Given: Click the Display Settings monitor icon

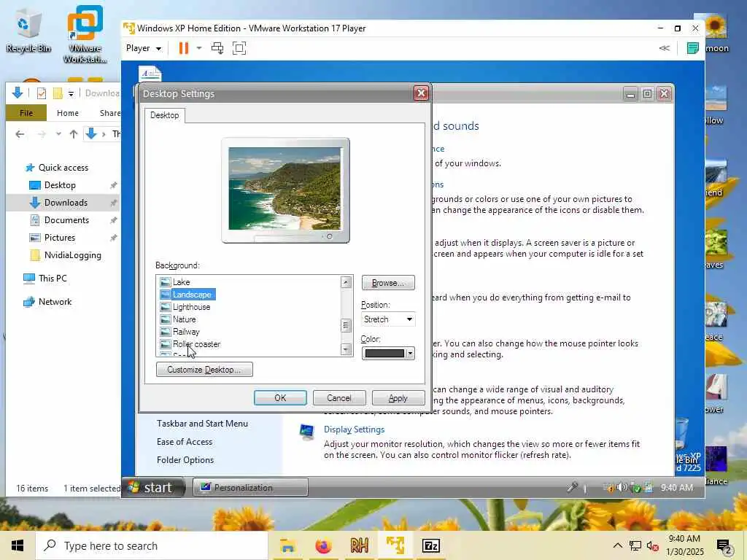Looking at the screenshot, I should [307, 432].
